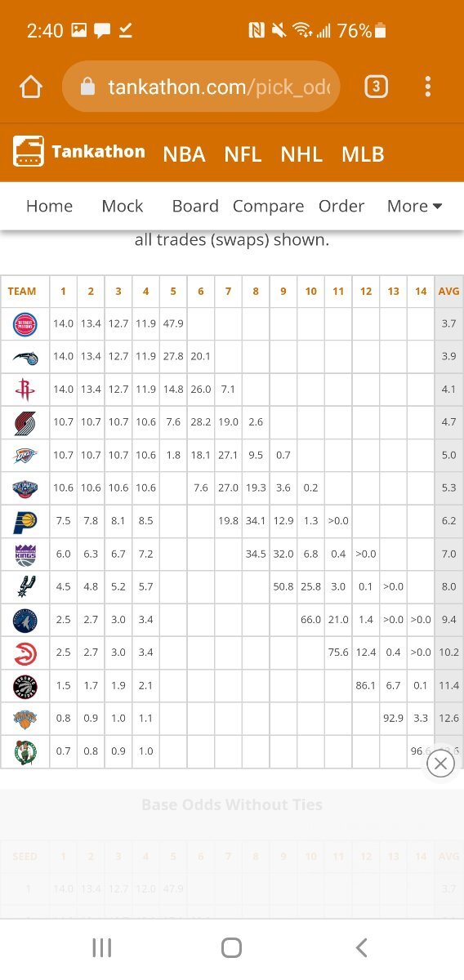
Task: Go to the Order page
Action: point(341,206)
